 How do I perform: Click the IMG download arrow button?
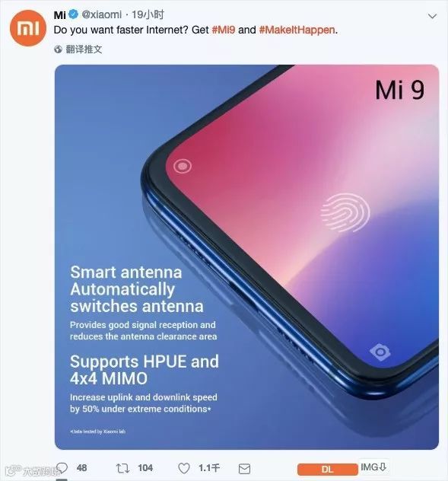[373, 467]
